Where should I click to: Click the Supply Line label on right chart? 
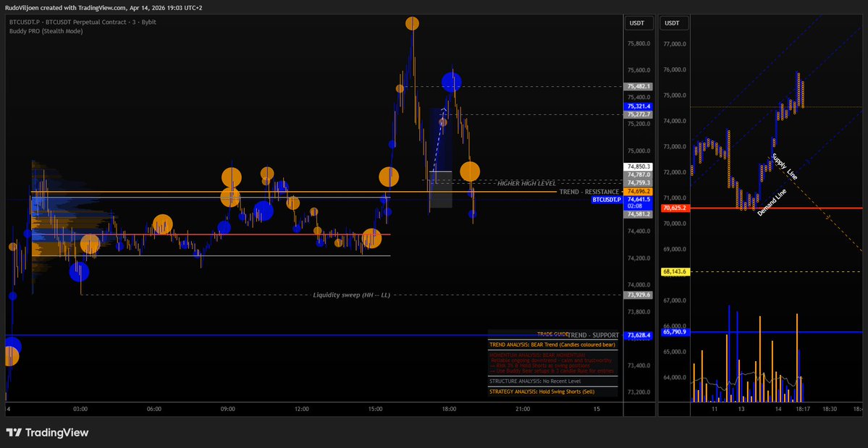tap(784, 166)
